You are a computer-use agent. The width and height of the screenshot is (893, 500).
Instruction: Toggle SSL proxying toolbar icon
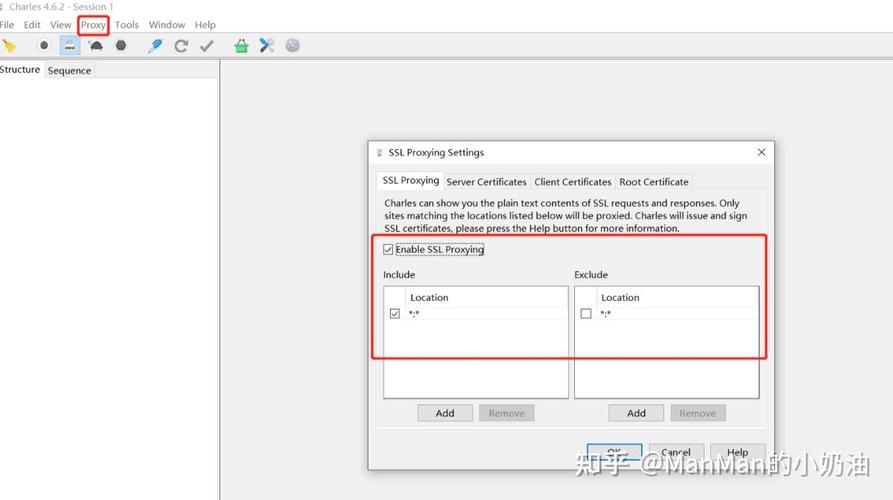click(x=69, y=46)
